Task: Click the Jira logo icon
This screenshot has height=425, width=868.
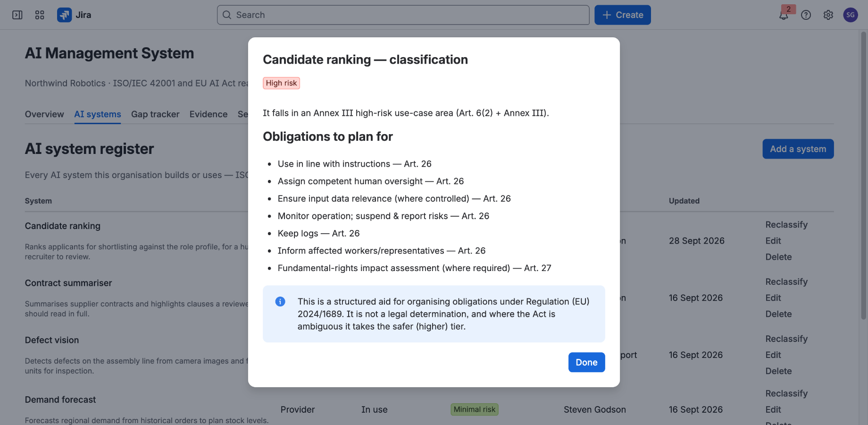Action: [x=64, y=15]
